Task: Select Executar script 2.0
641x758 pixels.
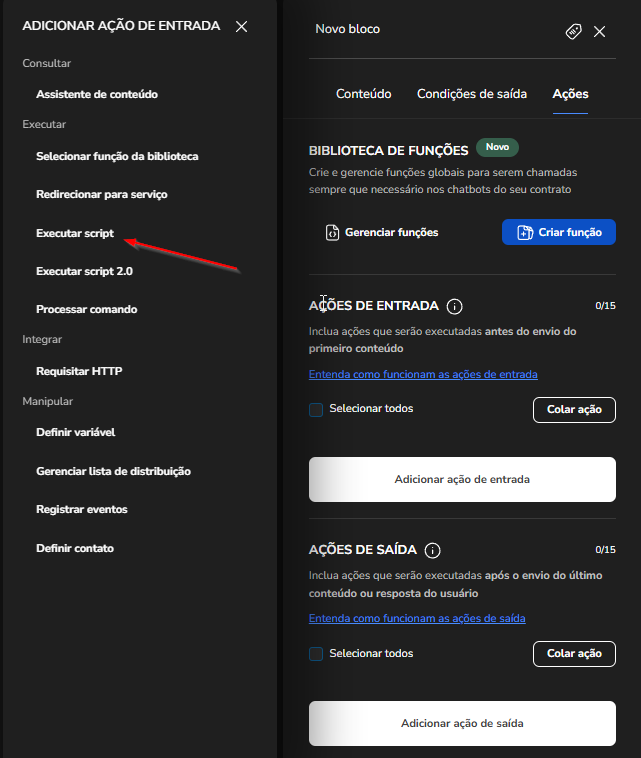Action: pyautogui.click(x=85, y=271)
